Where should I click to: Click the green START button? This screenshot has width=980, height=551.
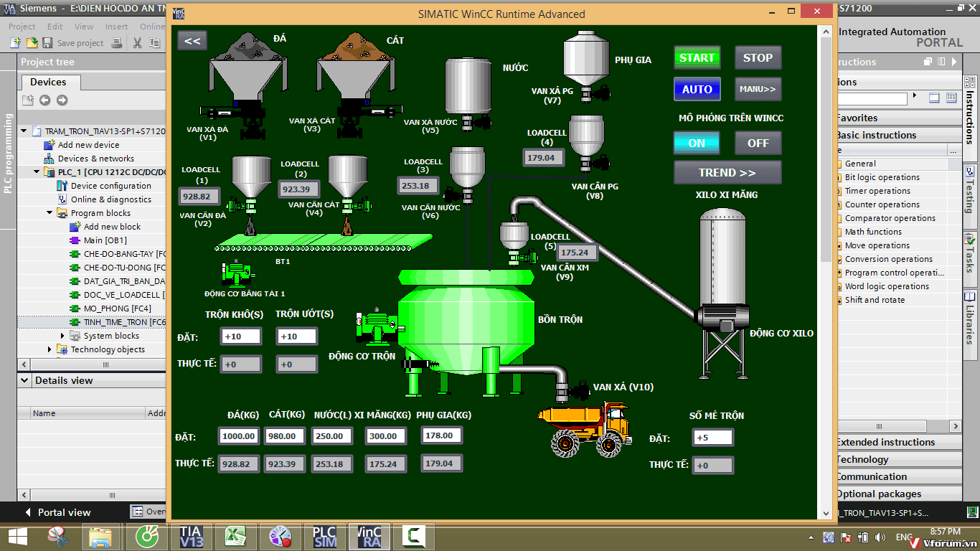pyautogui.click(x=697, y=57)
